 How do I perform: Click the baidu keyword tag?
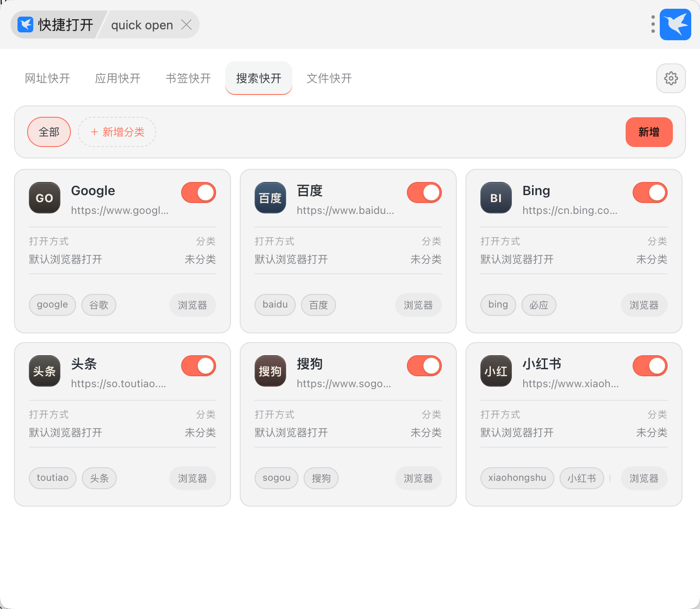point(275,305)
